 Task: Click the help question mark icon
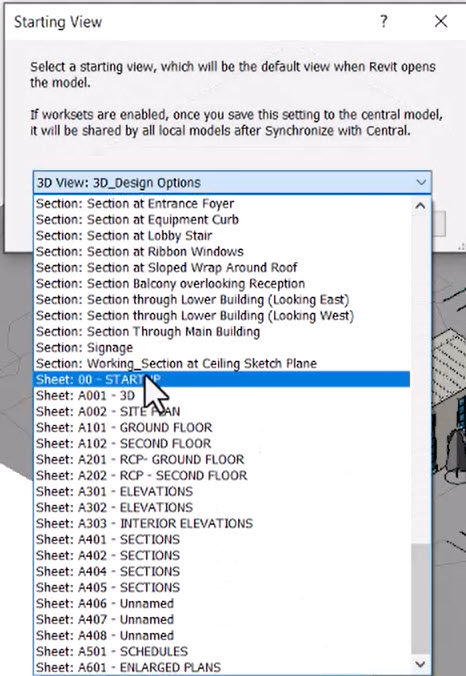[383, 21]
